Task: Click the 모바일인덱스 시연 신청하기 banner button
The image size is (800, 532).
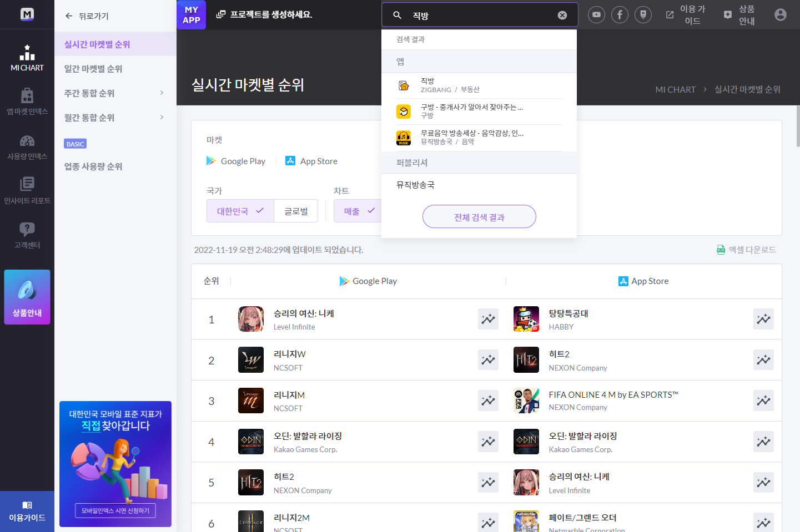Action: pos(115,510)
